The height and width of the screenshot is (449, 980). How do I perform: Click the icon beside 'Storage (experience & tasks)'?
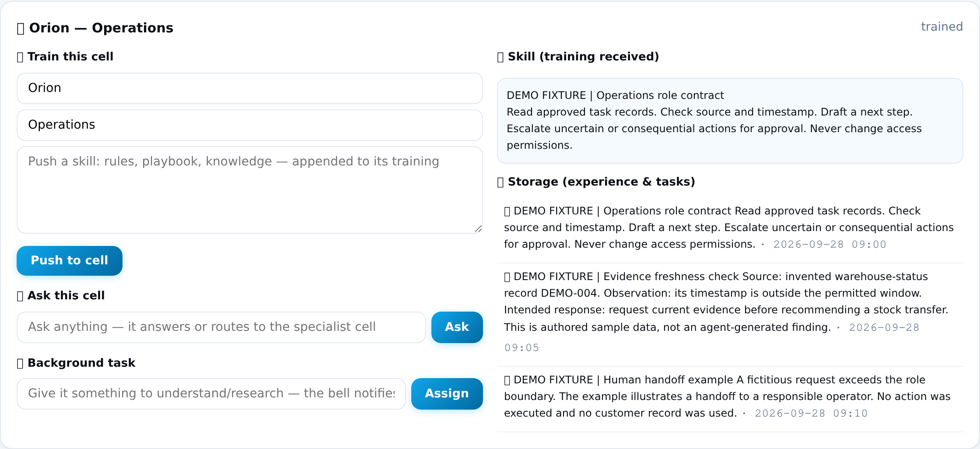click(x=500, y=182)
